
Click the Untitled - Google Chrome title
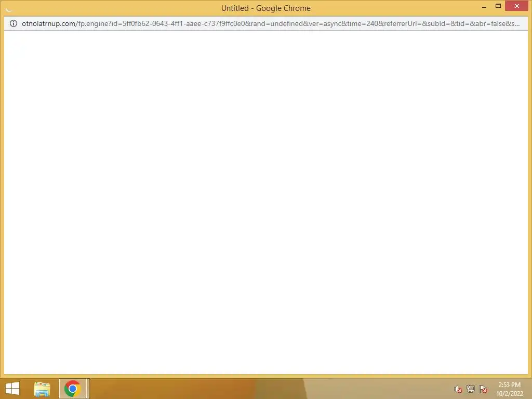[x=265, y=8]
